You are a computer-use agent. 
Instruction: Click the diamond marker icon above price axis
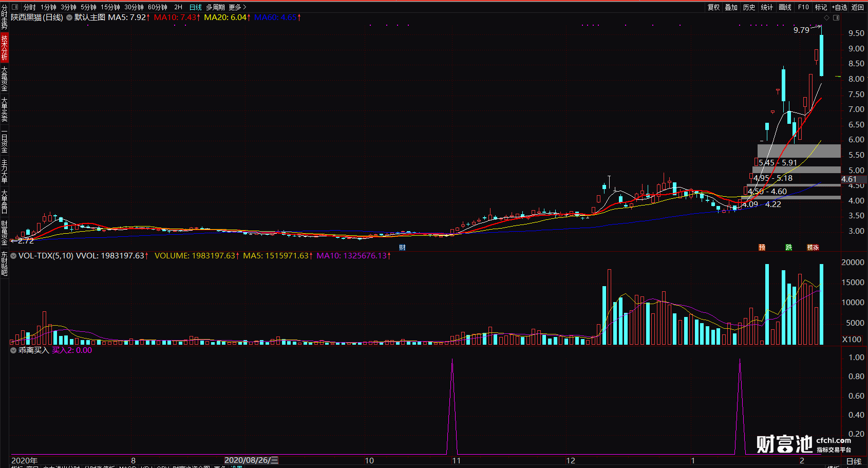click(827, 18)
